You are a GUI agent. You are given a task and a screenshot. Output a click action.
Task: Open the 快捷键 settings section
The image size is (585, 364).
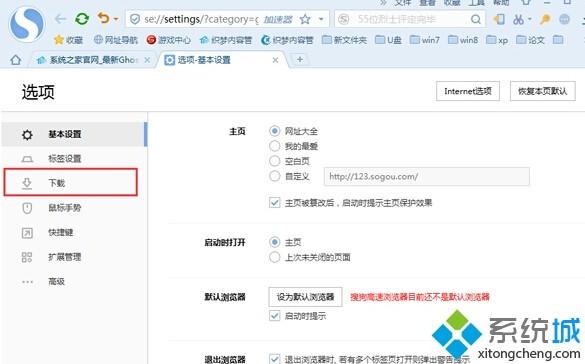click(x=74, y=232)
